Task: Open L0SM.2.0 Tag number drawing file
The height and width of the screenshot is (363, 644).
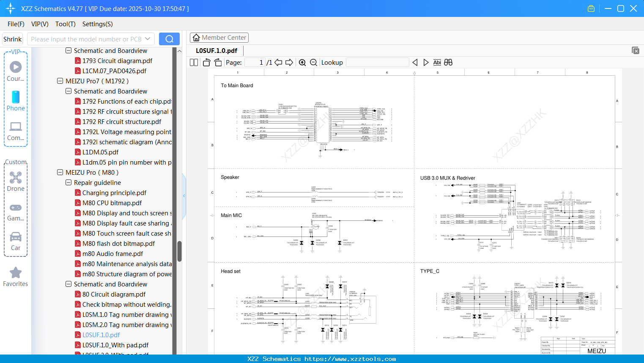Action: (x=127, y=324)
